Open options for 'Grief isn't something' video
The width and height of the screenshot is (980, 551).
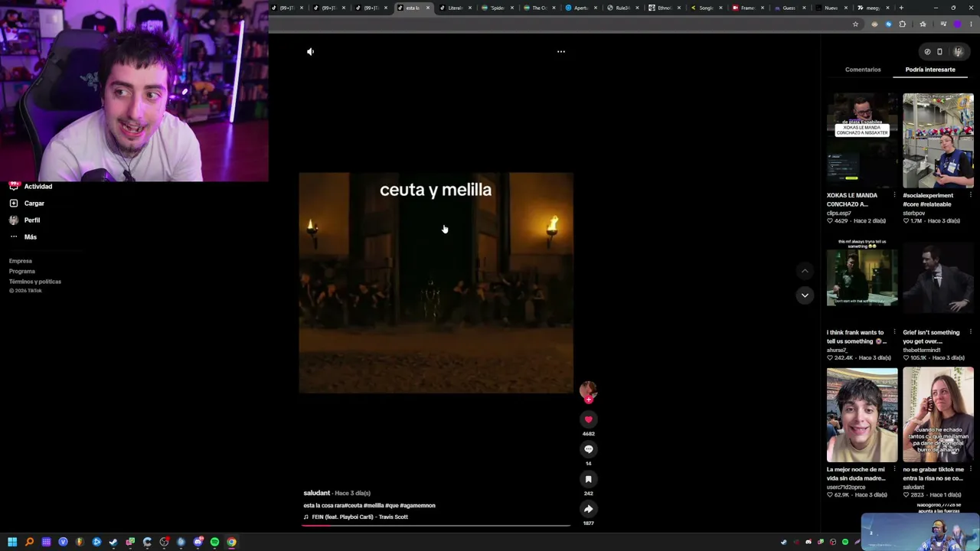pyautogui.click(x=970, y=333)
